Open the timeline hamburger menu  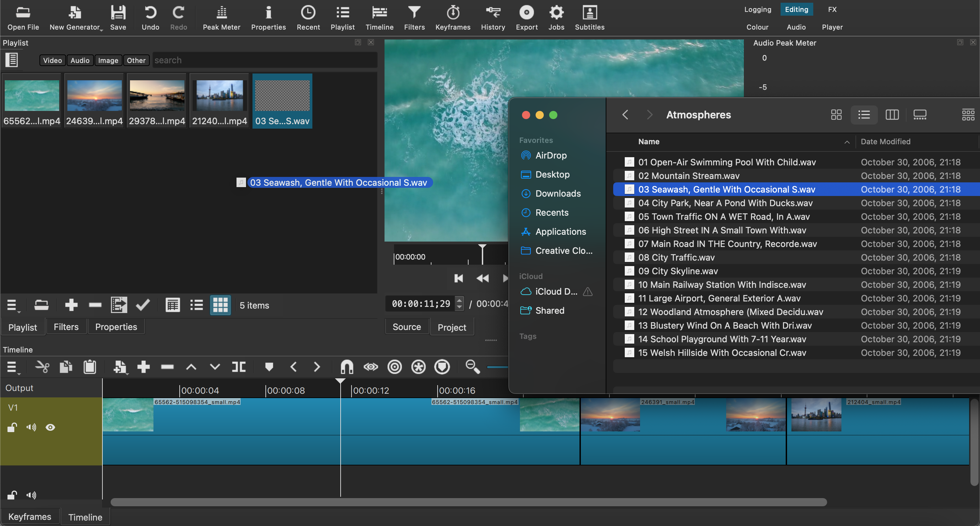pos(12,367)
